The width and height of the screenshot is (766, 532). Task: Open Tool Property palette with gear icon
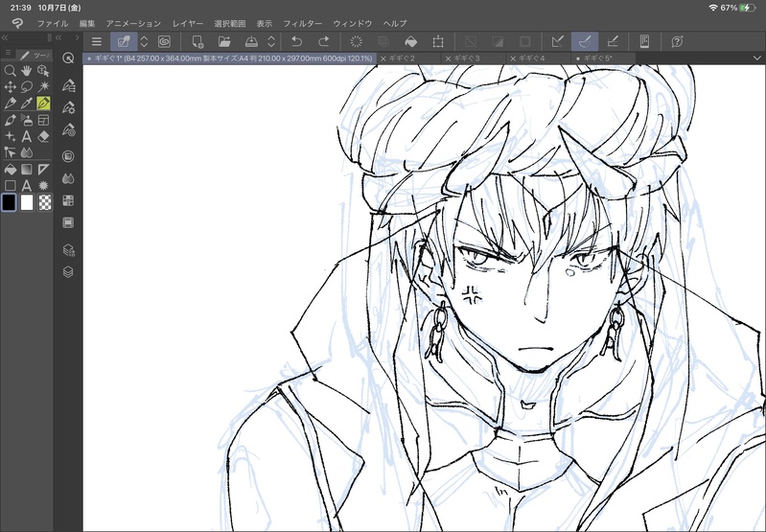68,107
